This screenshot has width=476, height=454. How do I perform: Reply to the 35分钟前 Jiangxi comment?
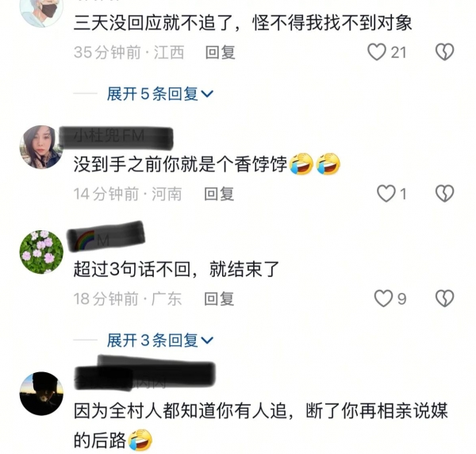point(220,52)
